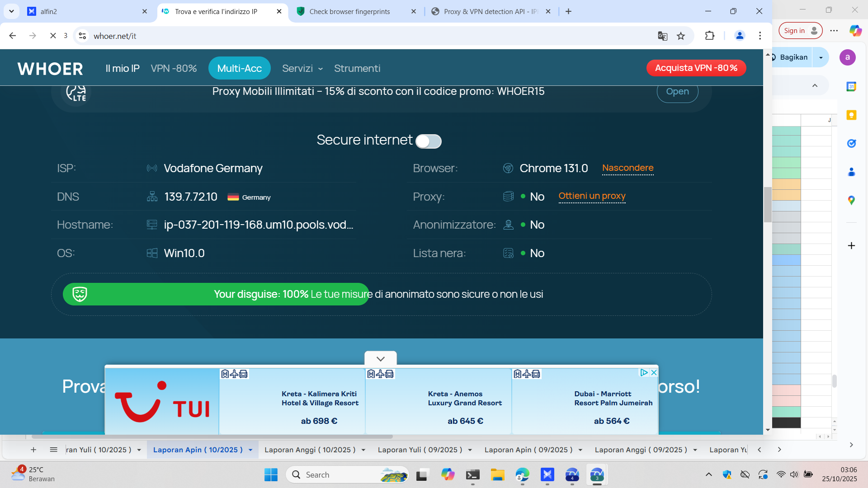The width and height of the screenshot is (868, 488).
Task: Open Microsoft Edge from the taskbar
Action: [x=522, y=474]
